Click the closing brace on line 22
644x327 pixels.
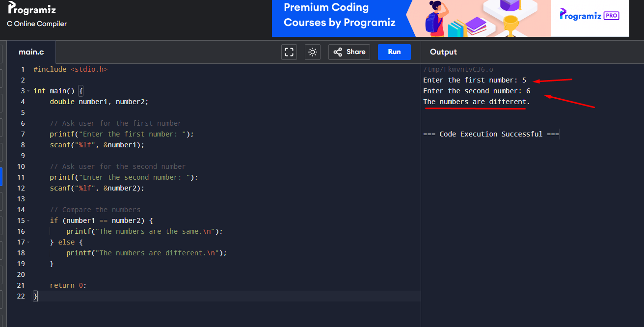pos(35,296)
